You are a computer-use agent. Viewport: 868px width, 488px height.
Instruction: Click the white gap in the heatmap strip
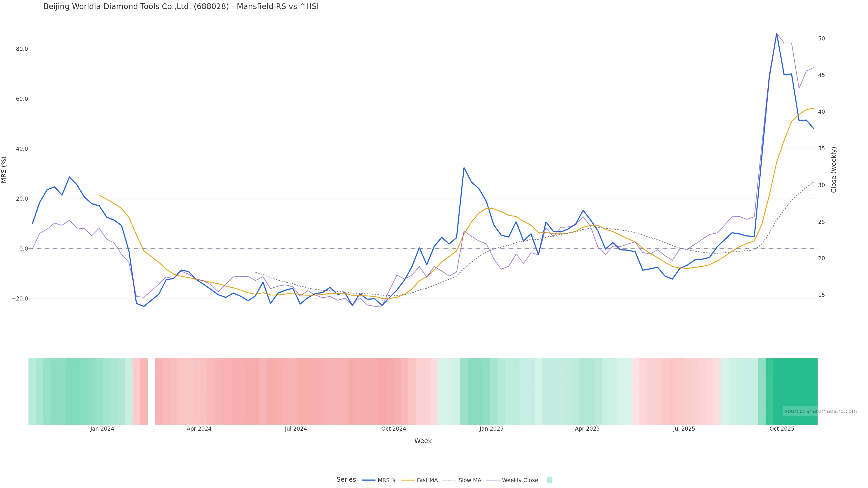(151, 391)
